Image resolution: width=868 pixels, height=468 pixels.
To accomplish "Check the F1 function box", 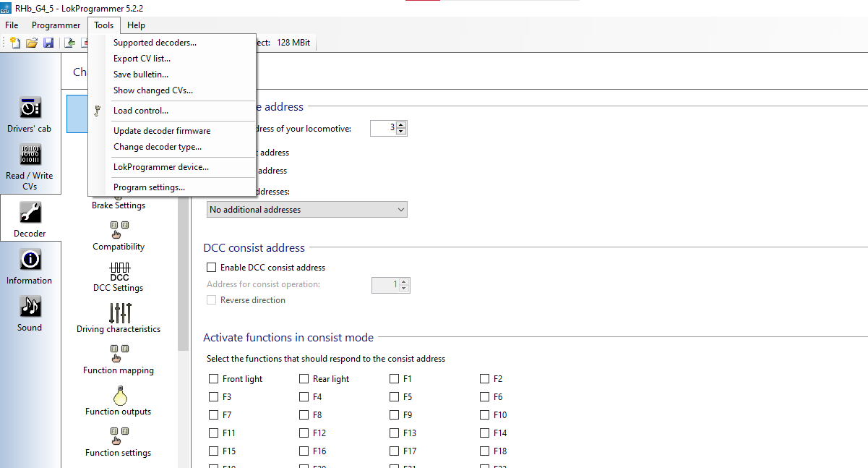I will click(x=394, y=379).
